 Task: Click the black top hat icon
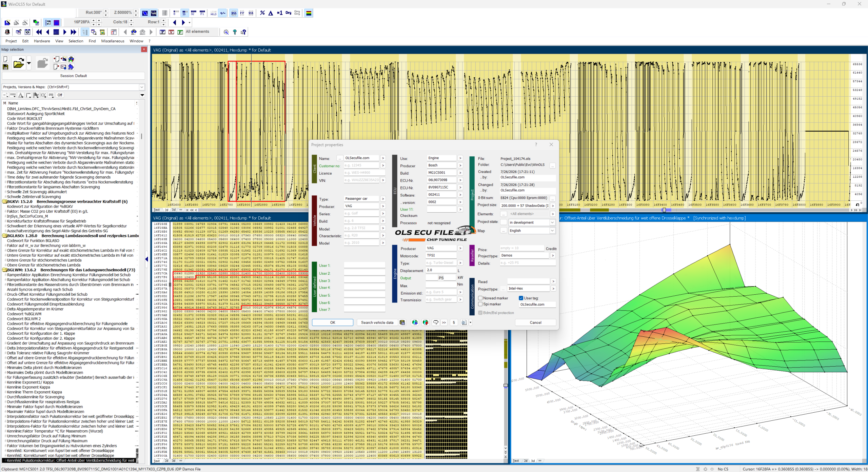[x=7, y=32]
